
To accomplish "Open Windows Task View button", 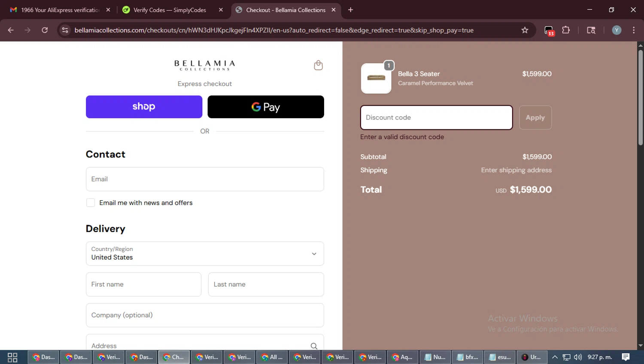I will tap(12, 357).
